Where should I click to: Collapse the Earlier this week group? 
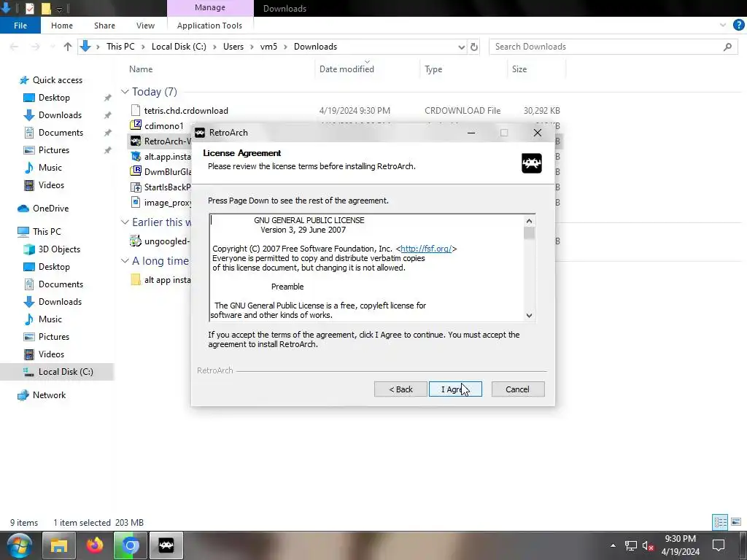(125, 222)
